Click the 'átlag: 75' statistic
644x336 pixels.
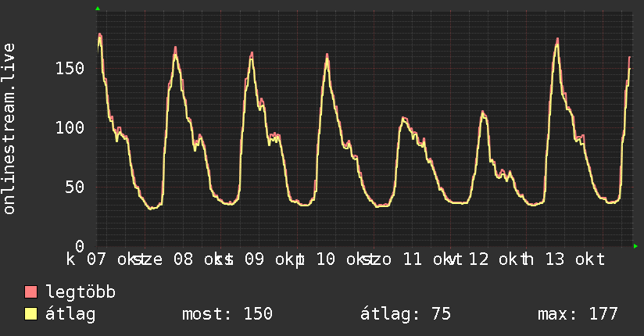[406, 314]
